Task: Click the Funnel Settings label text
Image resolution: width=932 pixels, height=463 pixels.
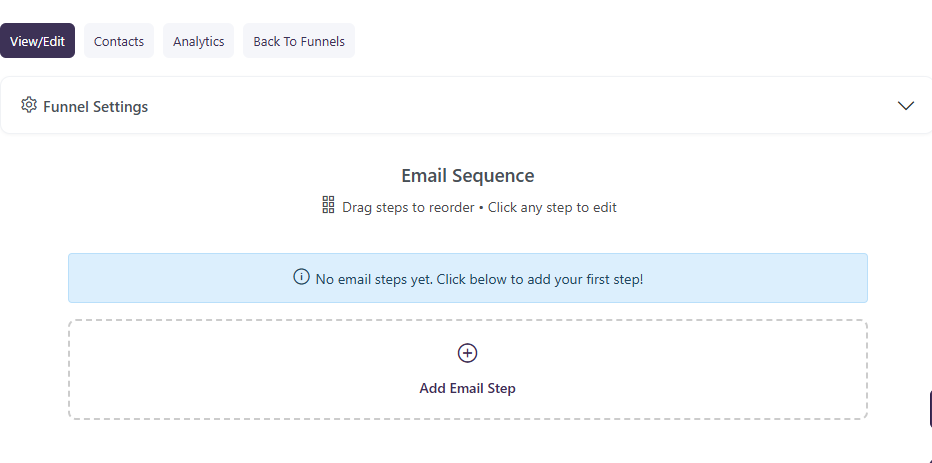Action: [95, 107]
